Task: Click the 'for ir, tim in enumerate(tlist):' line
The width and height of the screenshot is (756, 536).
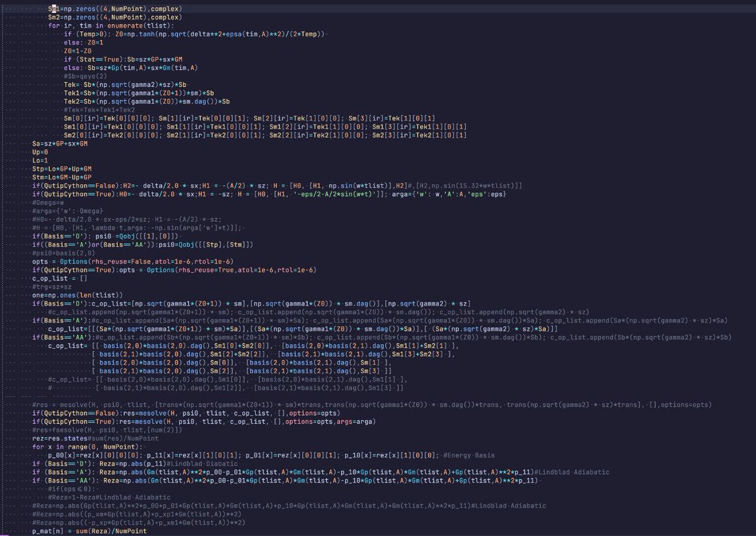Action: tap(111, 26)
